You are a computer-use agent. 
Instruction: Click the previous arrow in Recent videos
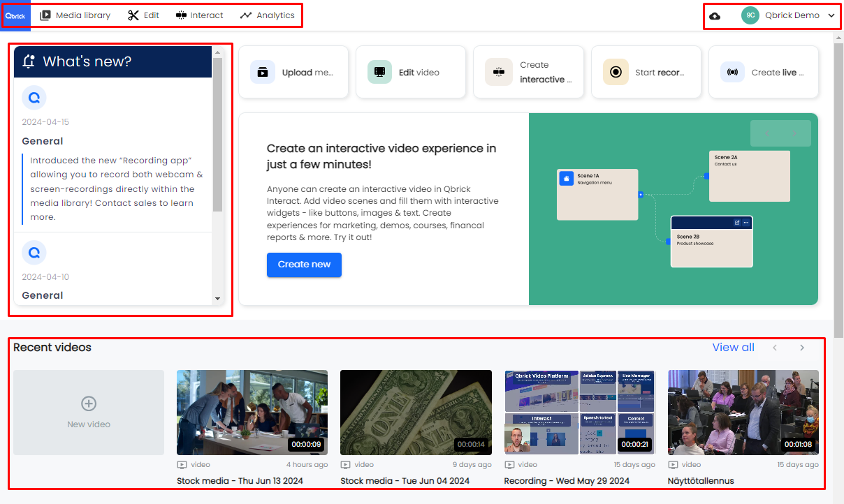coord(775,348)
